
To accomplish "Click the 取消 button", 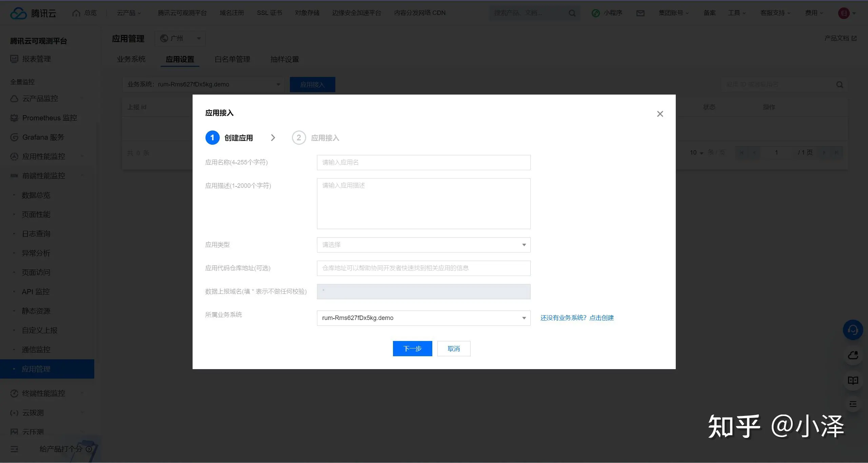I will tap(454, 348).
